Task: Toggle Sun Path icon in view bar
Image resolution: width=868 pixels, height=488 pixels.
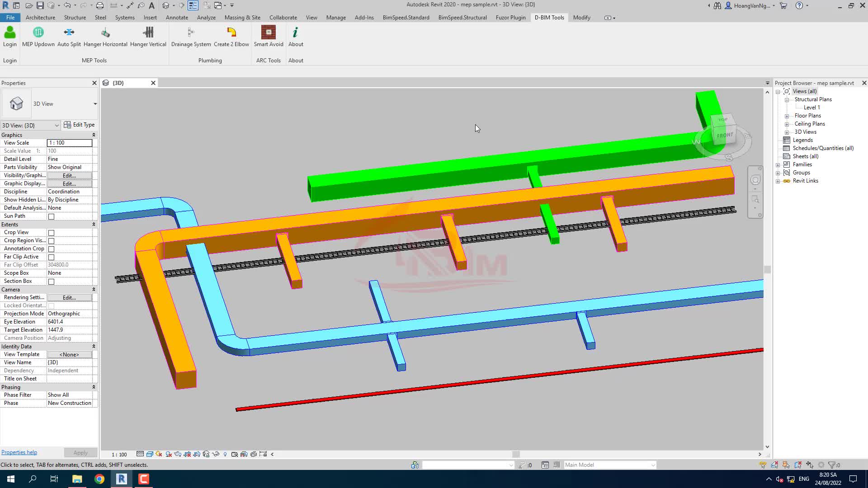Action: [x=159, y=454]
